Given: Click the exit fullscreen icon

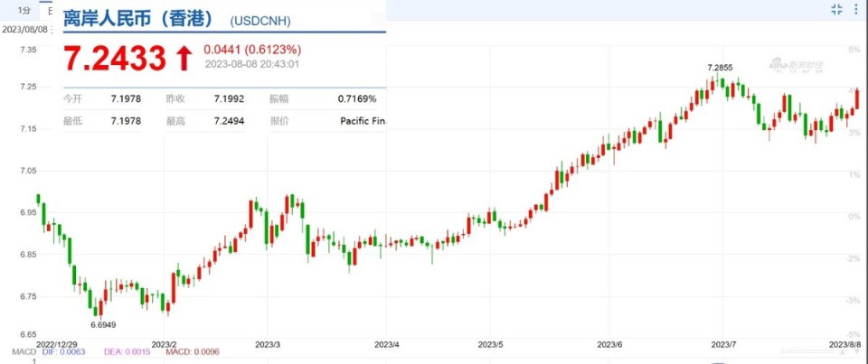Looking at the screenshot, I should [836, 9].
